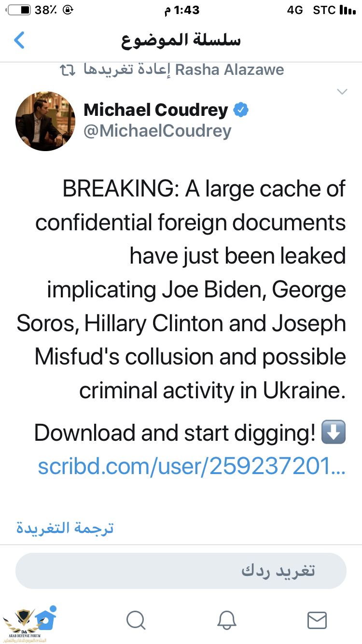Open the @MichaelCoudrey handle
Screen dimensions: 362x644
pyautogui.click(x=157, y=131)
